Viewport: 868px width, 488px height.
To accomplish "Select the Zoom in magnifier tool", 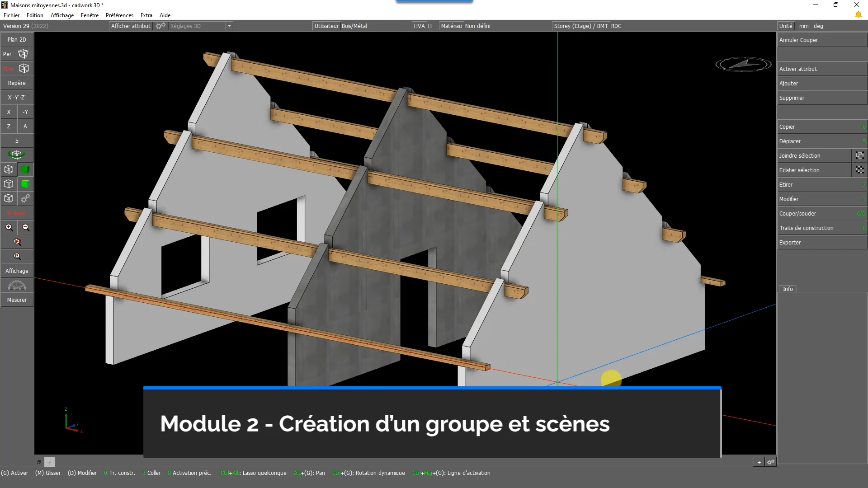I will tap(9, 227).
